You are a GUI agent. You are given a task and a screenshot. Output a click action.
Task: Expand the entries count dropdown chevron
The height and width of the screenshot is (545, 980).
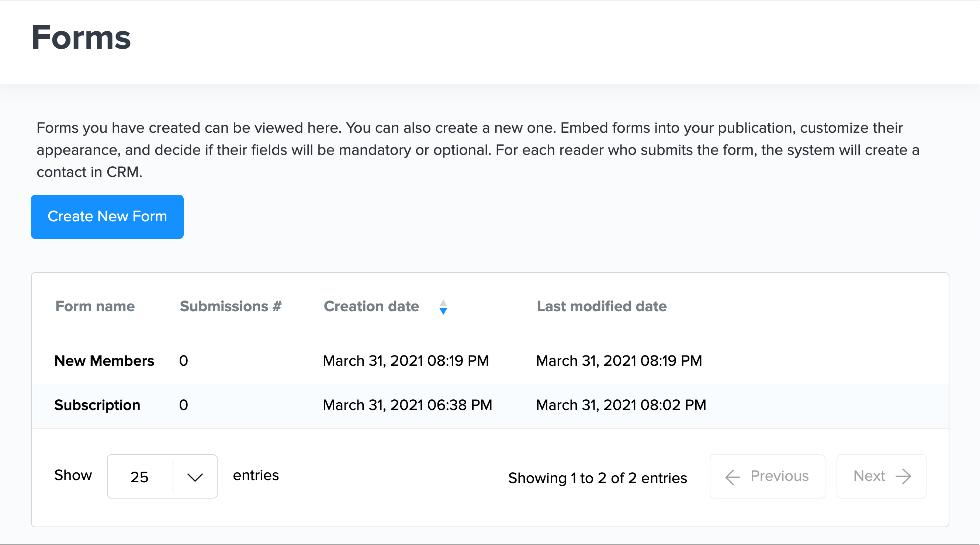[195, 477]
